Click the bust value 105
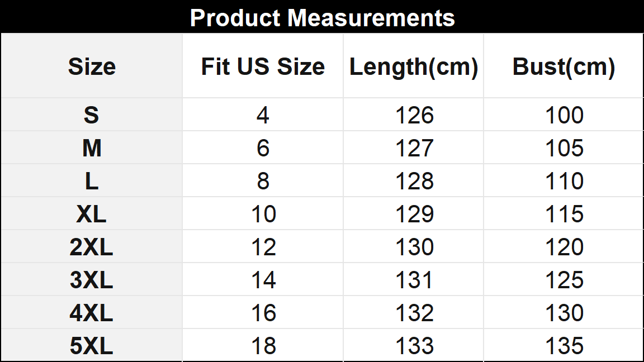The image size is (644, 362). 564,149
